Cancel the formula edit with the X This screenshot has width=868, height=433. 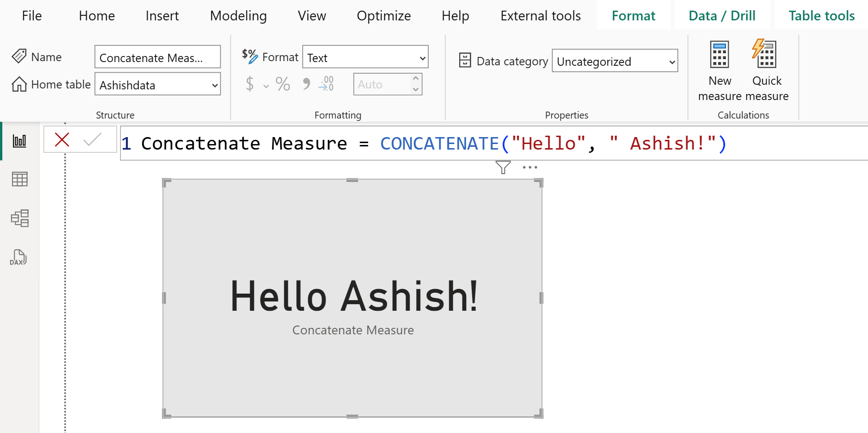coord(62,139)
